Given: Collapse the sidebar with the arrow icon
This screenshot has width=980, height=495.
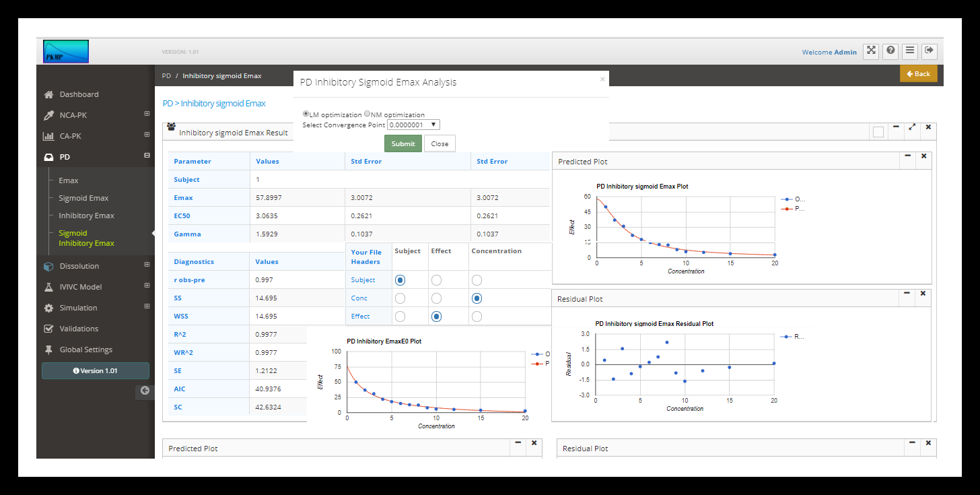Looking at the screenshot, I should point(145,391).
